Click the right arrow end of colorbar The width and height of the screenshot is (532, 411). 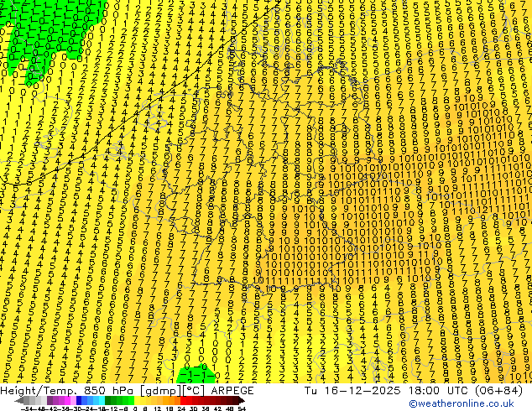click(x=242, y=400)
